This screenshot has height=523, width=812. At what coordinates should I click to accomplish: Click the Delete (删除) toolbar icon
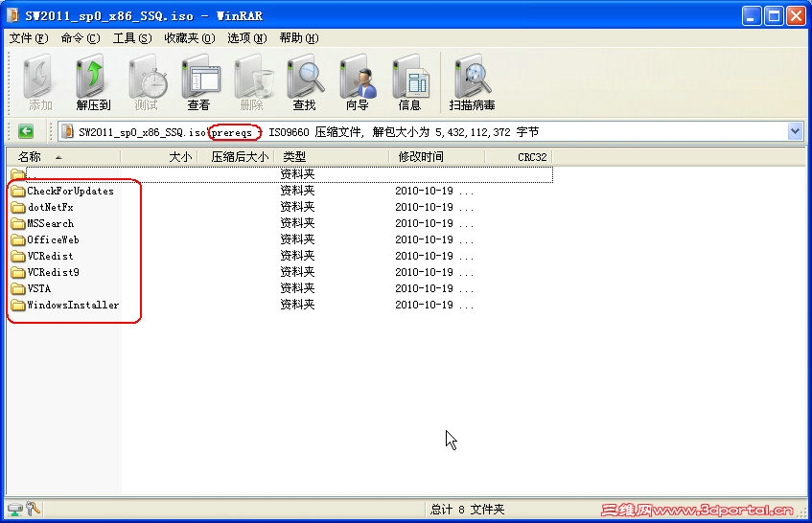coord(252,82)
